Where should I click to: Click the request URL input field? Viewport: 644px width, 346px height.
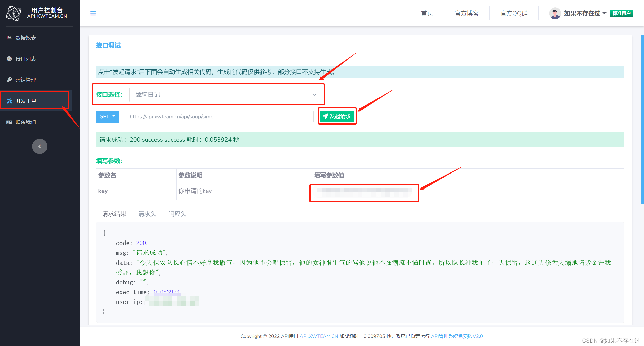(219, 117)
